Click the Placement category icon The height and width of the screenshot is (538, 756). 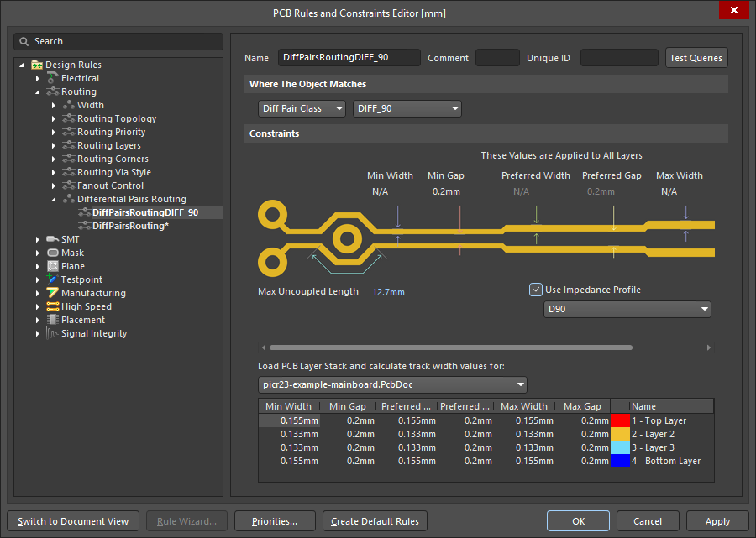tap(53, 320)
